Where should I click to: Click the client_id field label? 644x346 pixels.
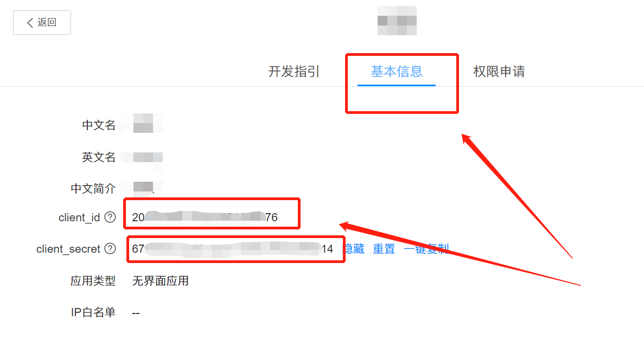coord(79,217)
